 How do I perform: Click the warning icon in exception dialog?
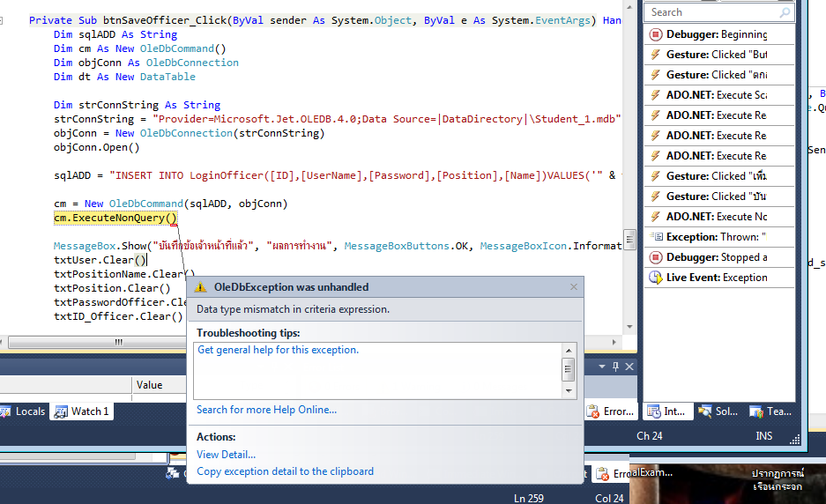pyautogui.click(x=201, y=287)
